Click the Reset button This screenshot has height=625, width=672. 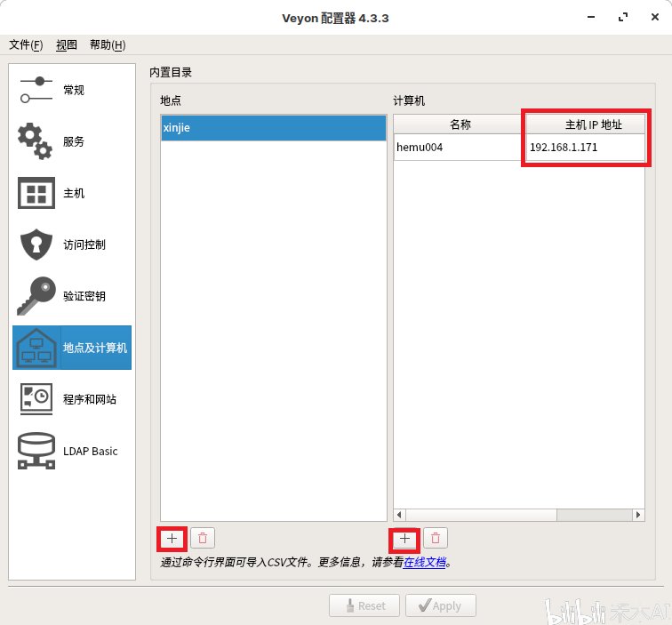[364, 605]
